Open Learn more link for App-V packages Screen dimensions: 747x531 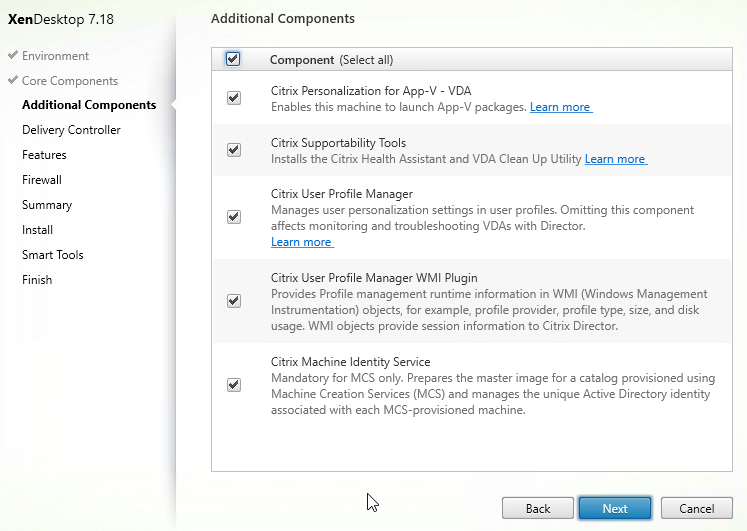(x=561, y=107)
